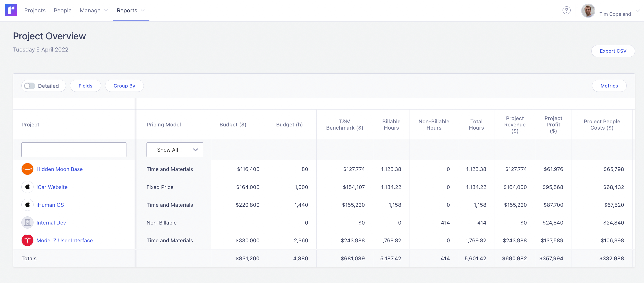This screenshot has height=283, width=644.
Task: Open the Group By options
Action: 124,86
